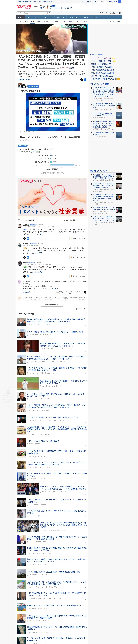Click 参考になった 10188 button
Screen dimensions: 138x644
[x=78, y=238]
